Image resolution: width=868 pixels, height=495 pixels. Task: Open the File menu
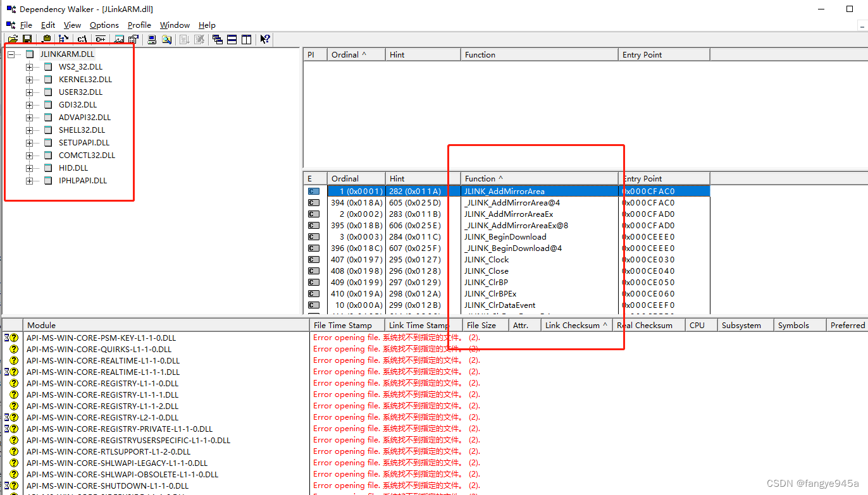26,25
